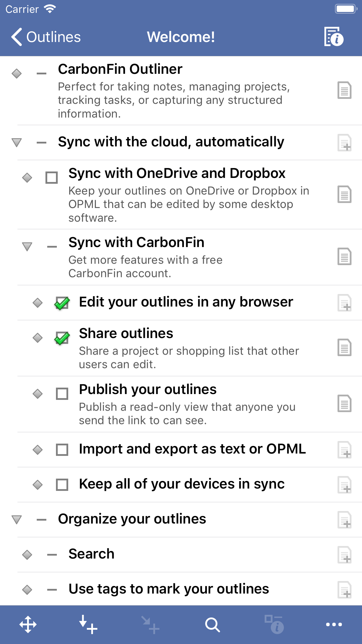Uncheck Edit your outlines in any browser
This screenshot has height=644, width=362.
[x=62, y=303]
